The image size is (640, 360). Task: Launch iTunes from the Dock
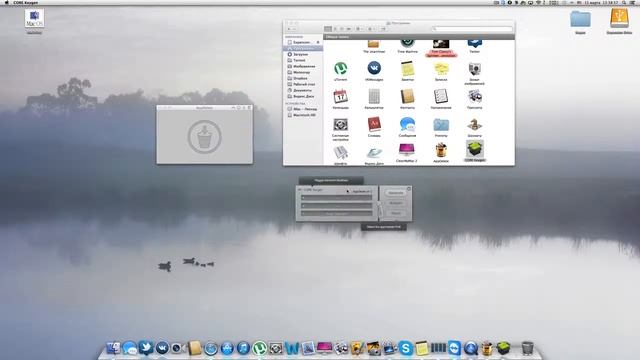243,348
